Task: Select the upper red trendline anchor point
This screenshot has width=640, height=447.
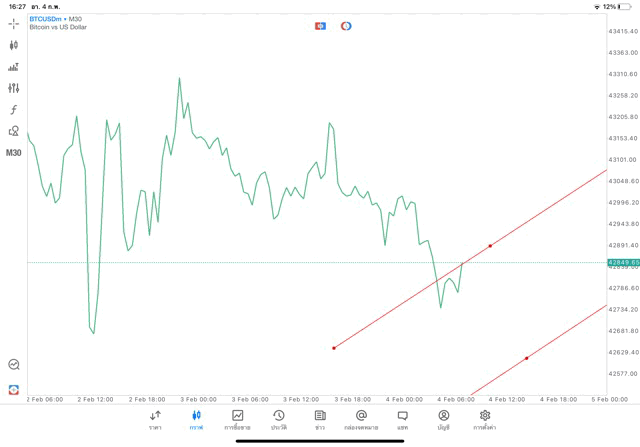Action: (x=490, y=246)
